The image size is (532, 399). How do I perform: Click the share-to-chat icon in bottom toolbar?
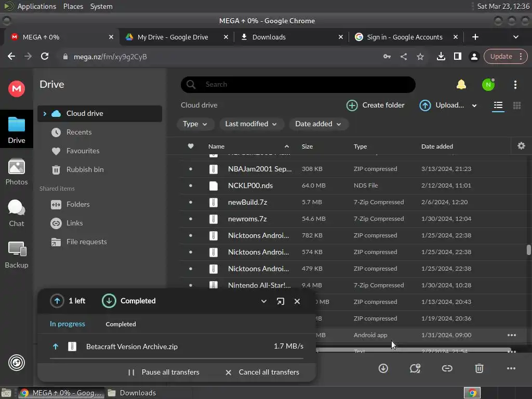click(x=415, y=368)
